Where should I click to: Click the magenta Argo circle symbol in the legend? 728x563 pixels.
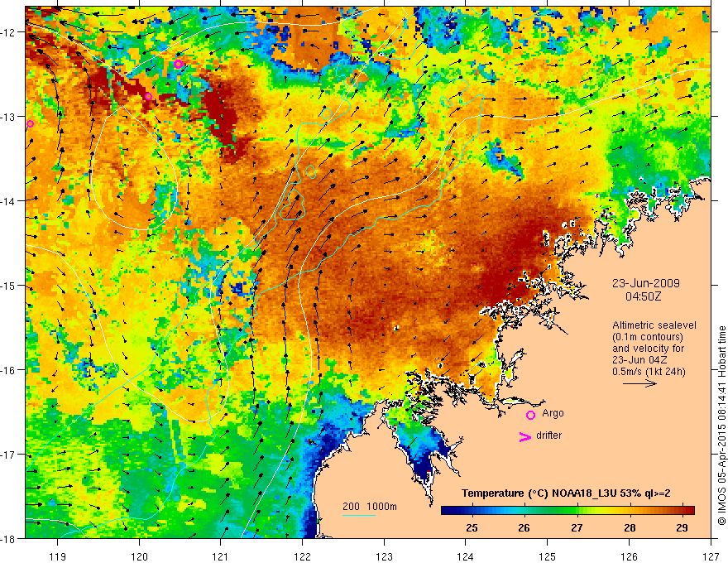point(530,415)
